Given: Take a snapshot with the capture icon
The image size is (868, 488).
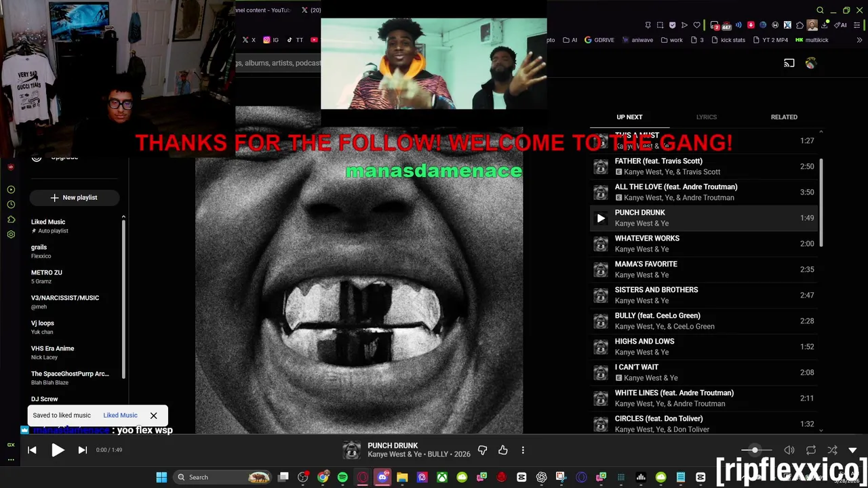Looking at the screenshot, I should [x=660, y=25].
